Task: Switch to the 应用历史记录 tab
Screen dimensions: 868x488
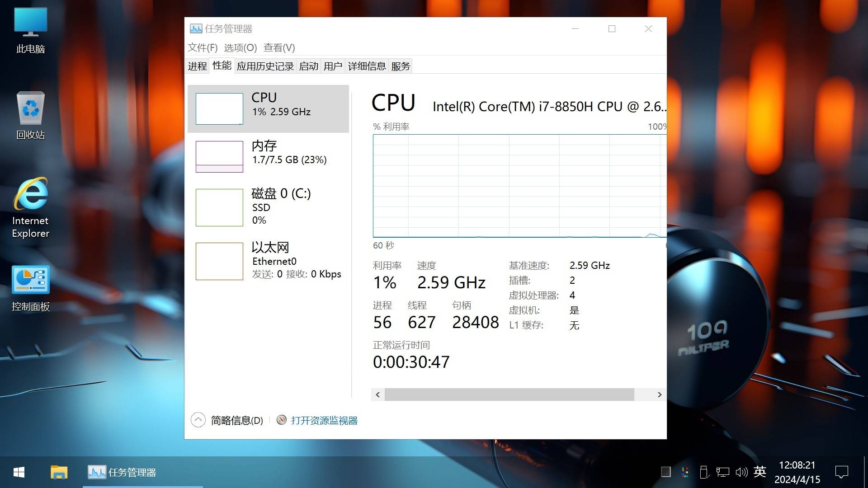Action: pos(265,66)
